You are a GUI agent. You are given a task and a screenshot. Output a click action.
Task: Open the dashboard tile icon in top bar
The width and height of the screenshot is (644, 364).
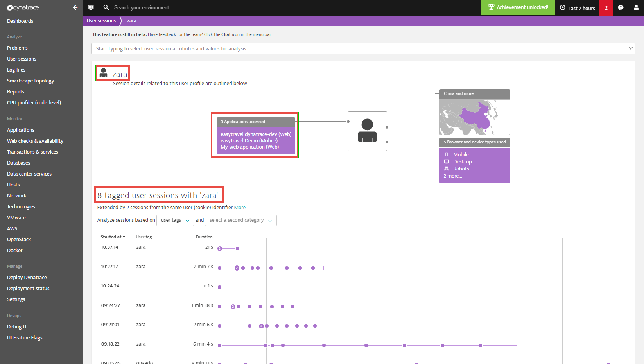point(91,7)
